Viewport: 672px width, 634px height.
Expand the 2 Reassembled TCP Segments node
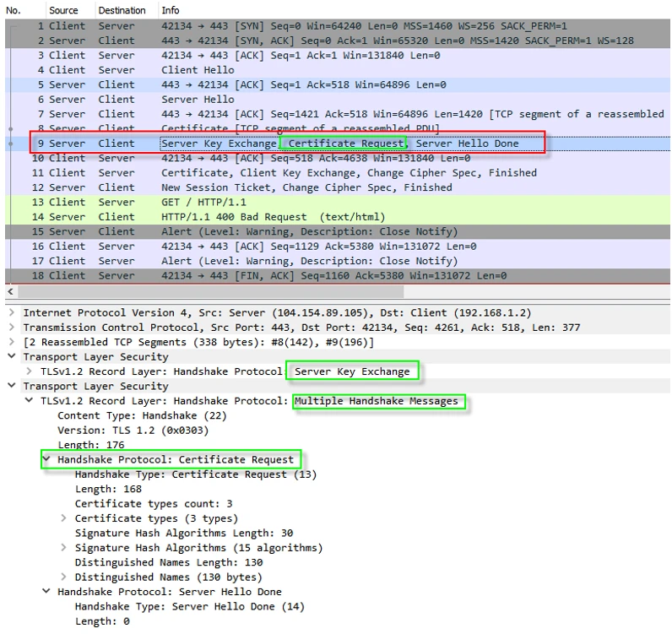[11, 342]
